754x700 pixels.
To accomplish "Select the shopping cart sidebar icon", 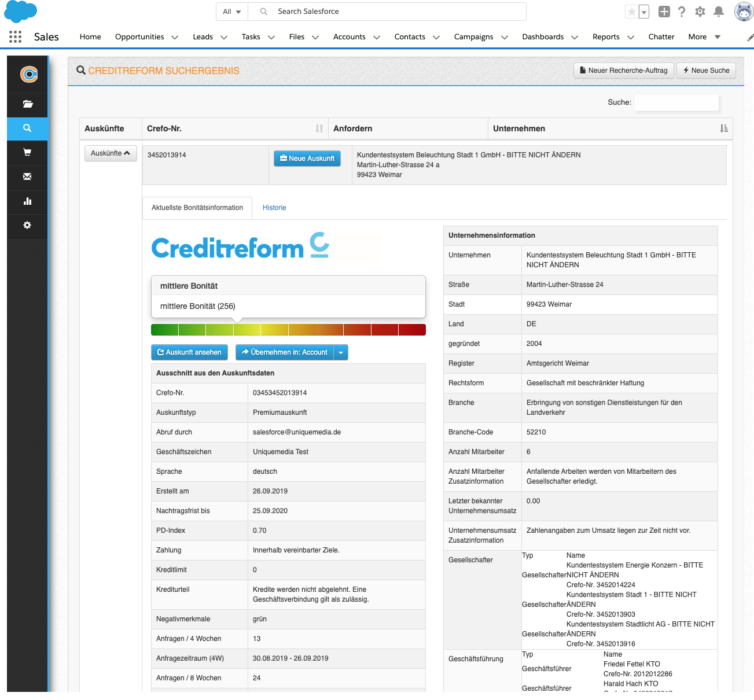I will [27, 153].
